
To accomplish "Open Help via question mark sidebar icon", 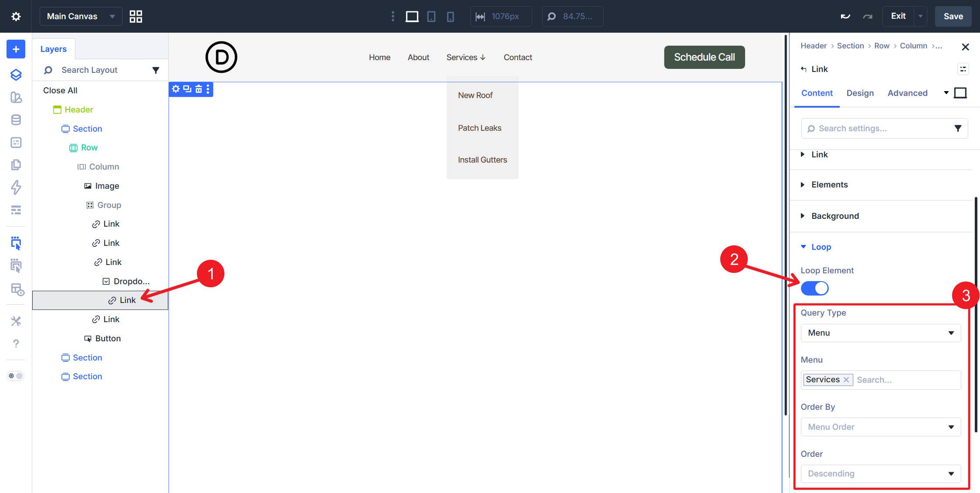I will [x=15, y=343].
